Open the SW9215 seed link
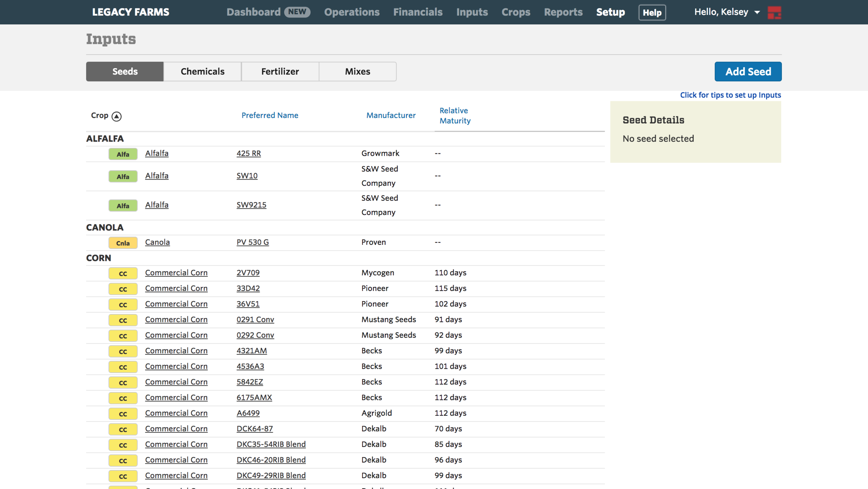Viewport: 868px width, 489px height. [251, 205]
